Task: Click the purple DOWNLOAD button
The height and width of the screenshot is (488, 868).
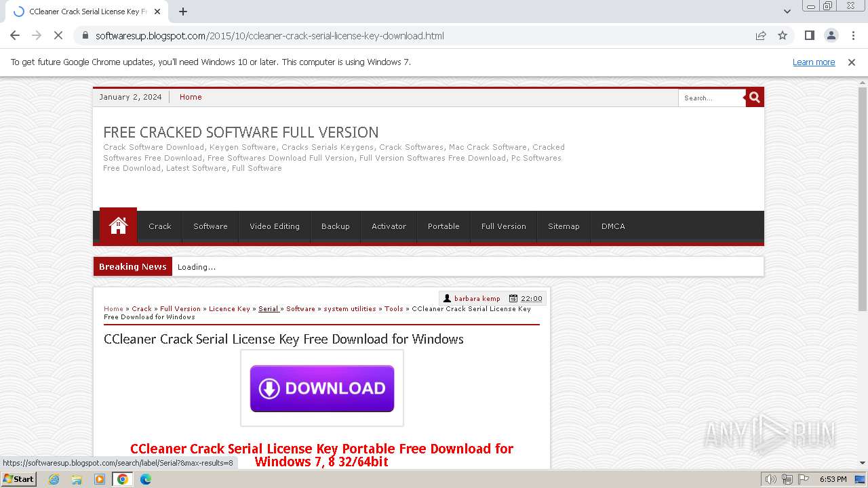Action: coord(322,388)
